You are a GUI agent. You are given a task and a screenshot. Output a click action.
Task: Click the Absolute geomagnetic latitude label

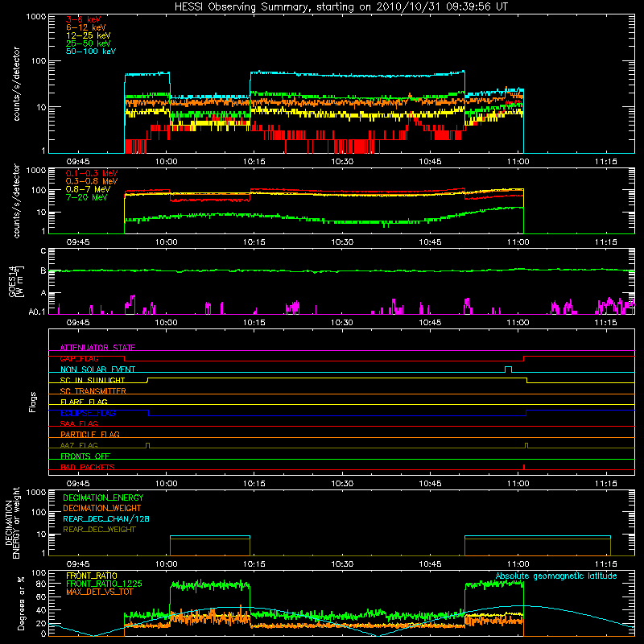click(556, 576)
